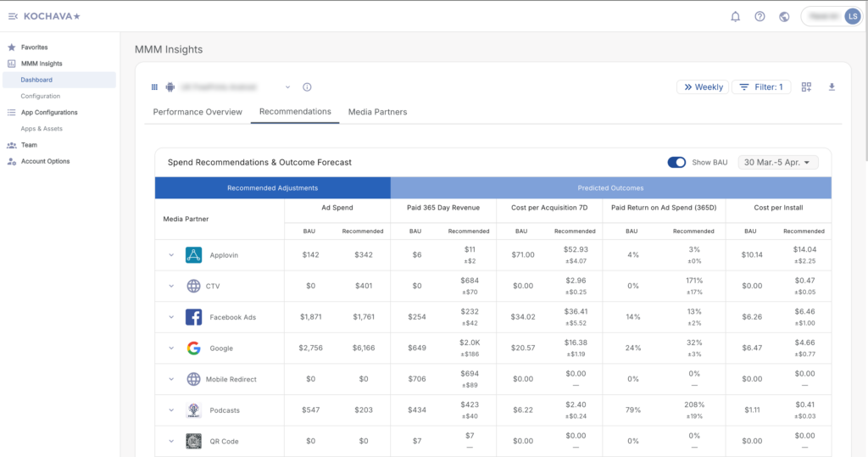Image resolution: width=868 pixels, height=457 pixels.
Task: Open the globe language icon
Action: point(784,16)
